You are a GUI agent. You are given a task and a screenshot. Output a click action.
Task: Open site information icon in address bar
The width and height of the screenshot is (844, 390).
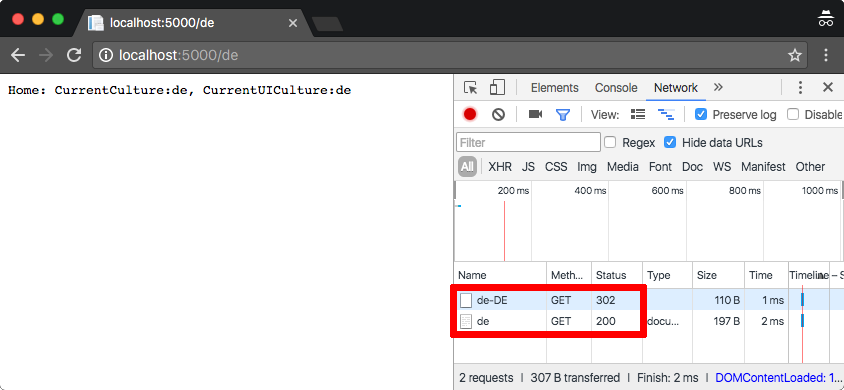(106, 55)
